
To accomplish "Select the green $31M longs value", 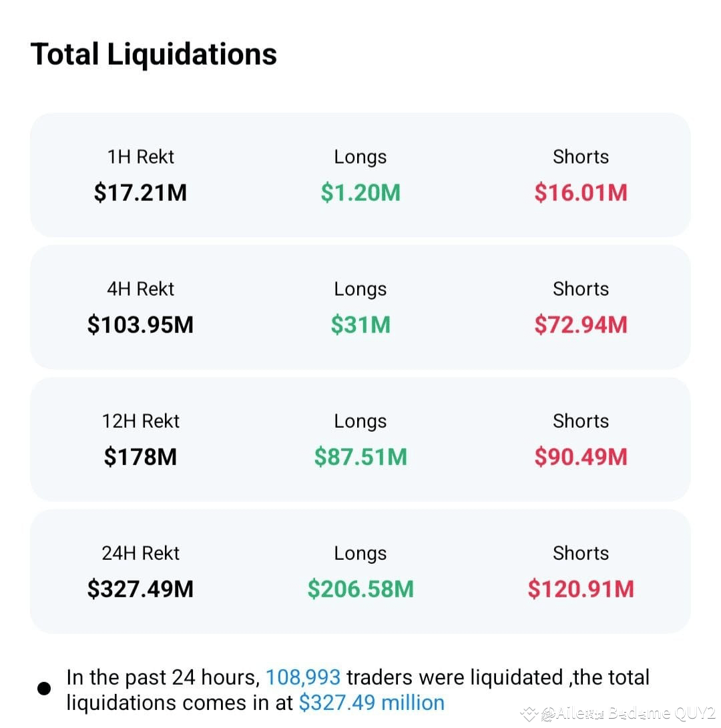I will 360,324.
